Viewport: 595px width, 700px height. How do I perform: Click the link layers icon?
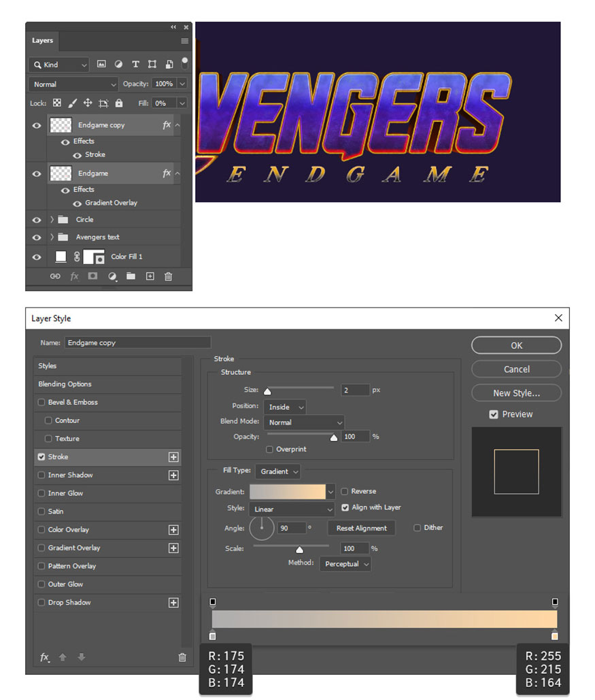(55, 276)
